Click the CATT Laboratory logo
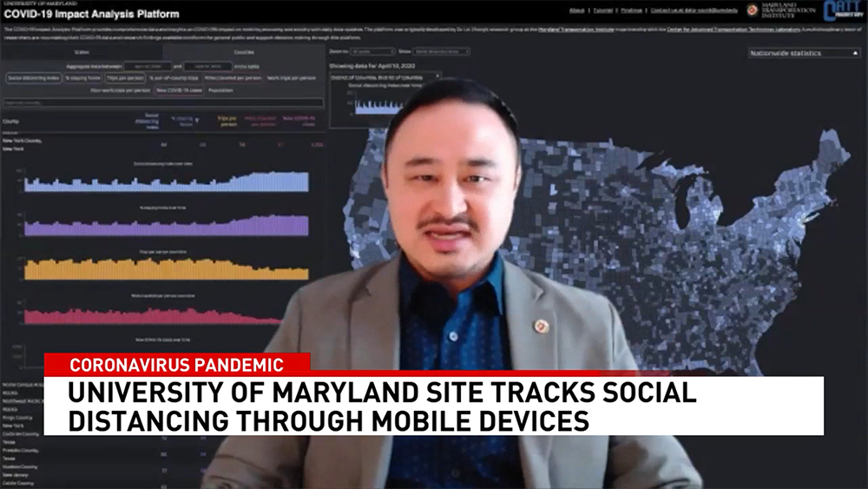This screenshot has height=489, width=868. [843, 10]
